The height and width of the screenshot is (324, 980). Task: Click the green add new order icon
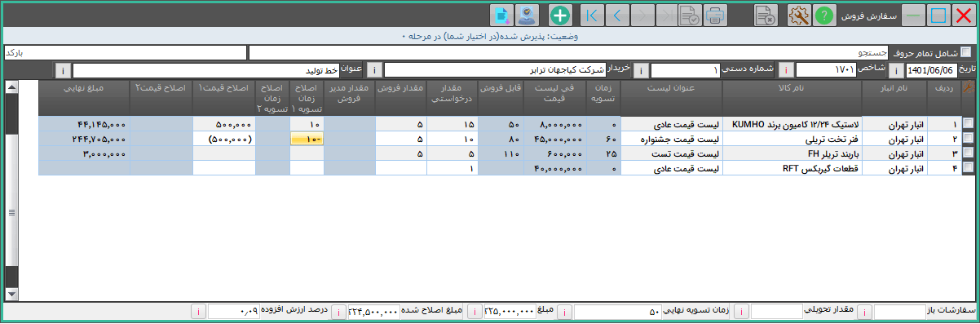click(560, 15)
